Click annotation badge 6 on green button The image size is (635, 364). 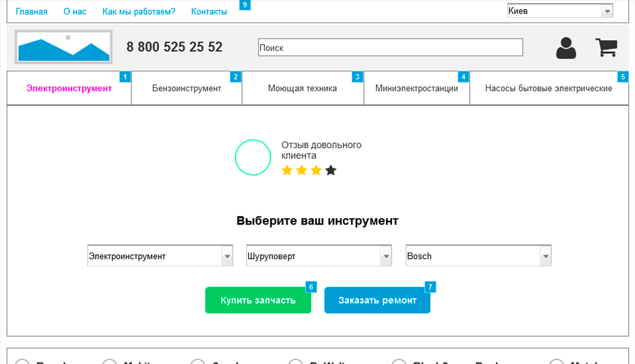click(311, 287)
